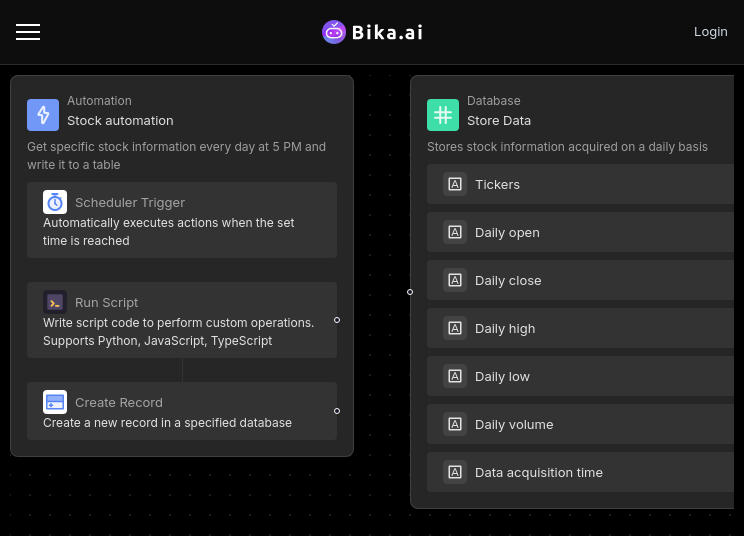Click the text field icon beside Tickers

click(455, 184)
